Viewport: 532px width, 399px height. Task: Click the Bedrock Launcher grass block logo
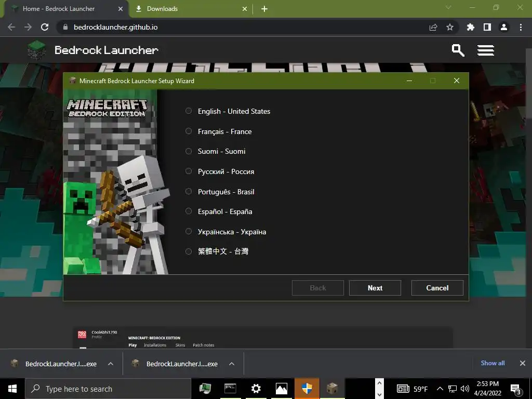(x=37, y=50)
